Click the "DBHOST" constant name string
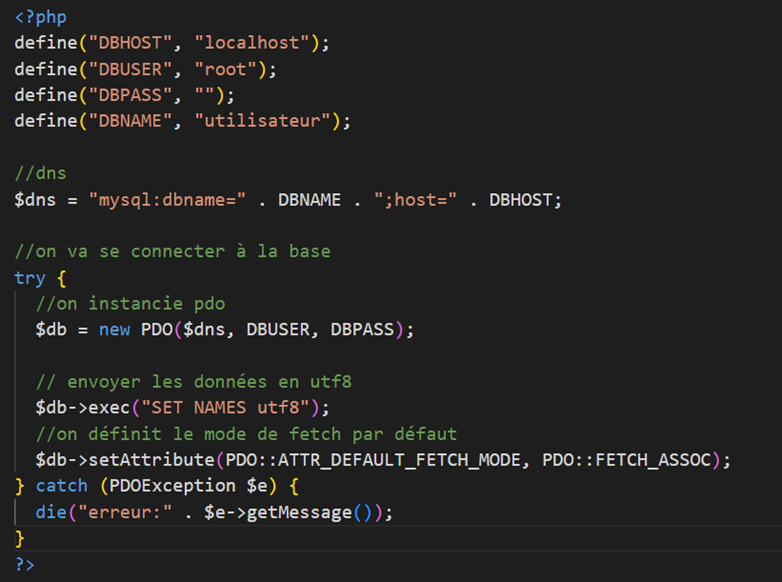Viewport: 782px width, 582px height. pyautogui.click(x=130, y=43)
